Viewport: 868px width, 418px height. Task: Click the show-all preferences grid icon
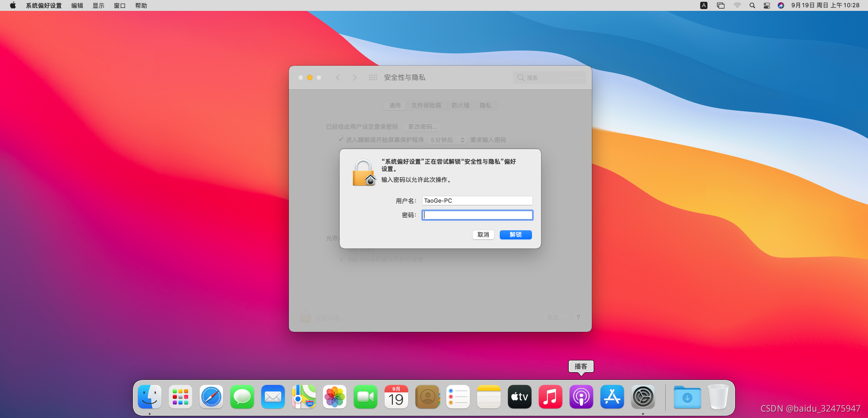373,78
